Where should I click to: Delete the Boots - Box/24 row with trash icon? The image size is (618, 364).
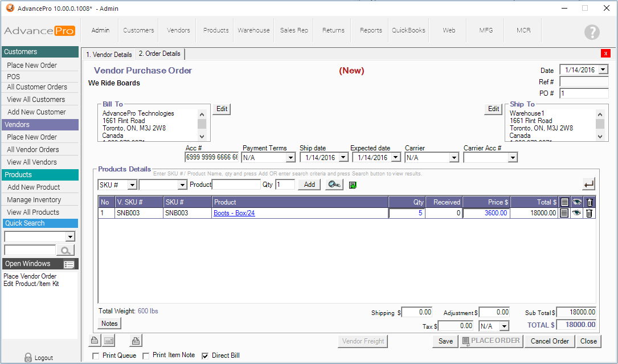[590, 213]
